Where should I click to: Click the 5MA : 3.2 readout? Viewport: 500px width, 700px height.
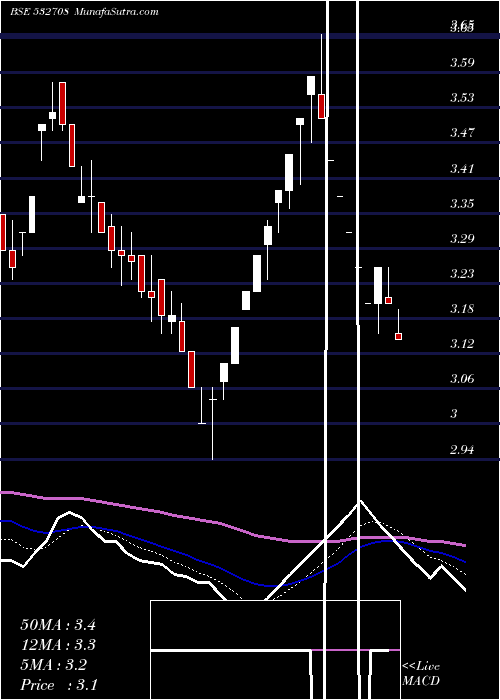54,665
